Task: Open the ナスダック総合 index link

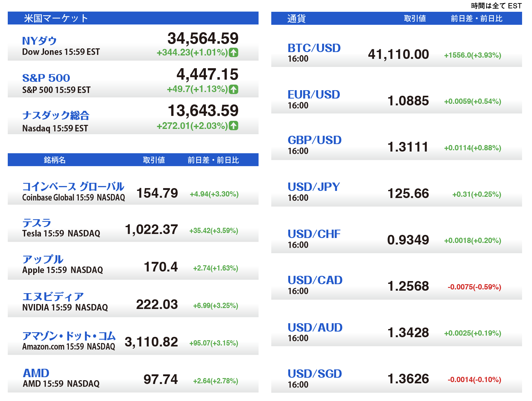Action: tap(56, 115)
